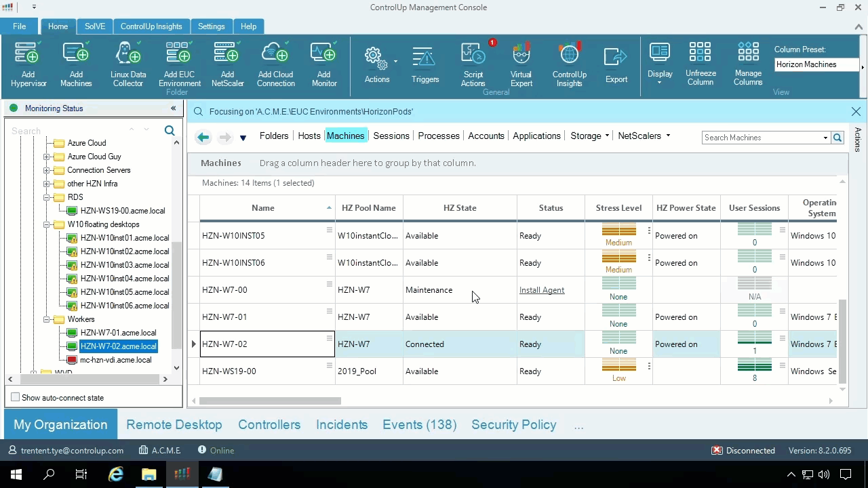Click the Add Monitor icon
868x488 pixels.
[324, 64]
